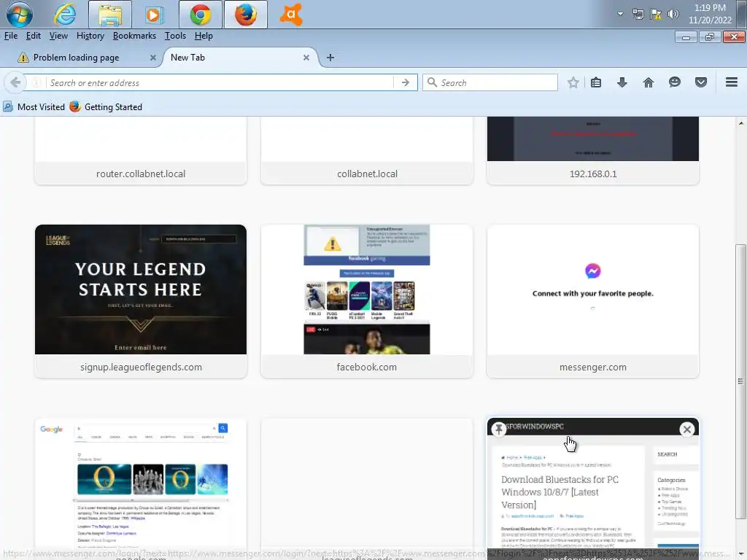Image resolution: width=747 pixels, height=560 pixels.
Task: Bookmark this page with the star icon
Action: (x=573, y=83)
